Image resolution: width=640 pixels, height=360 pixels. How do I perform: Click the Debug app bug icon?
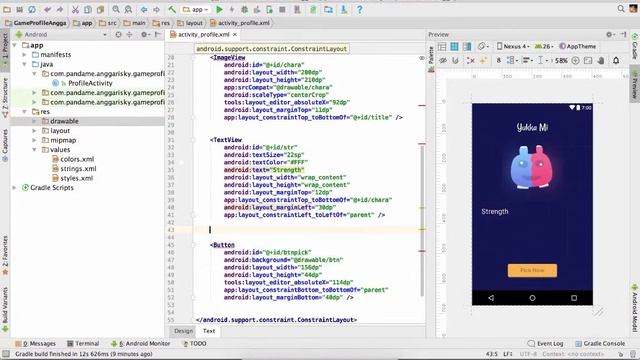pos(244,9)
